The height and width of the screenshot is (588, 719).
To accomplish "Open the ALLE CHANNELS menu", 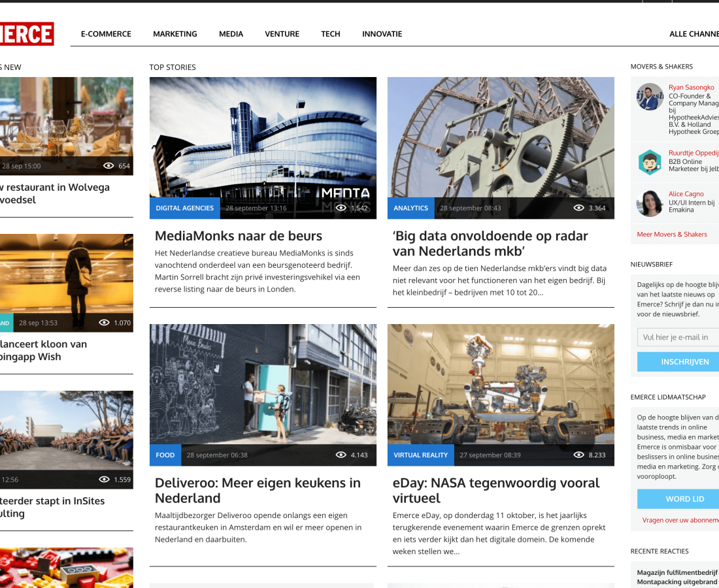I will click(694, 34).
